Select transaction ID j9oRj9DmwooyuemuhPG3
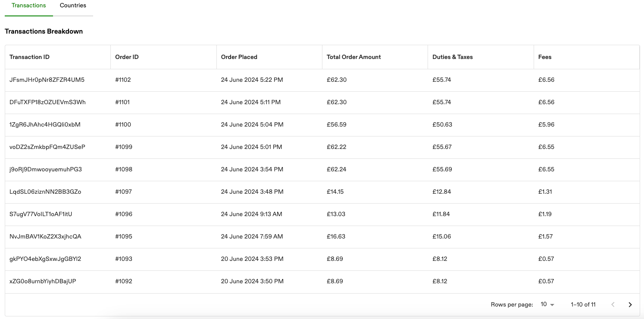 coord(46,169)
